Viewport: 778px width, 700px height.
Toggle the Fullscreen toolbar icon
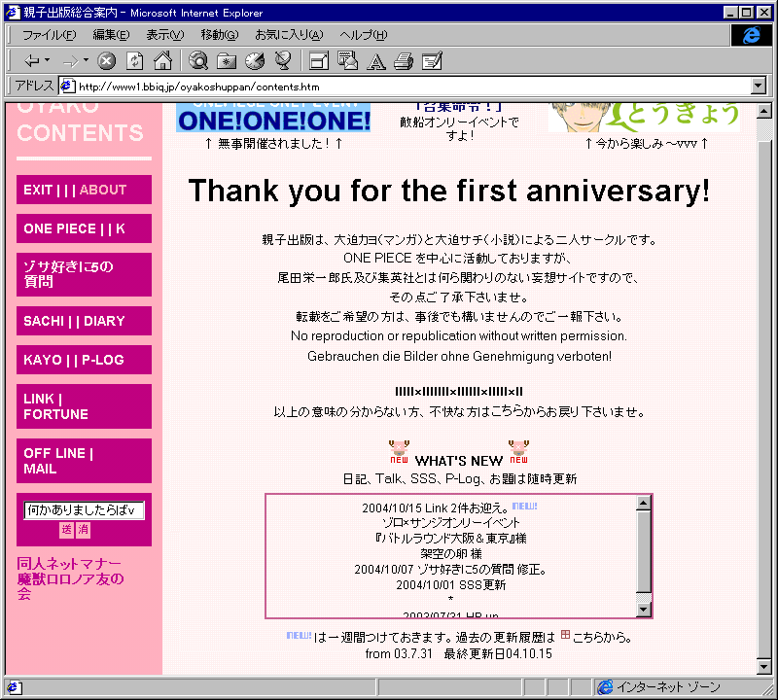[319, 61]
